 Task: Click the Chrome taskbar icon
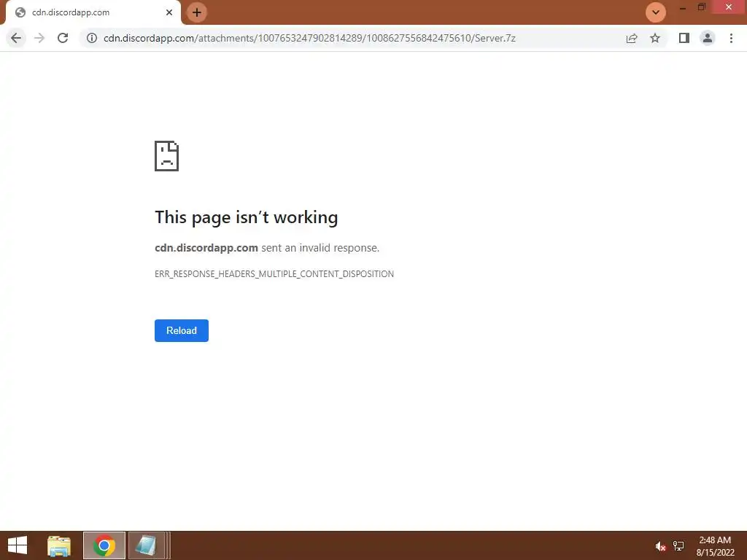coord(104,545)
